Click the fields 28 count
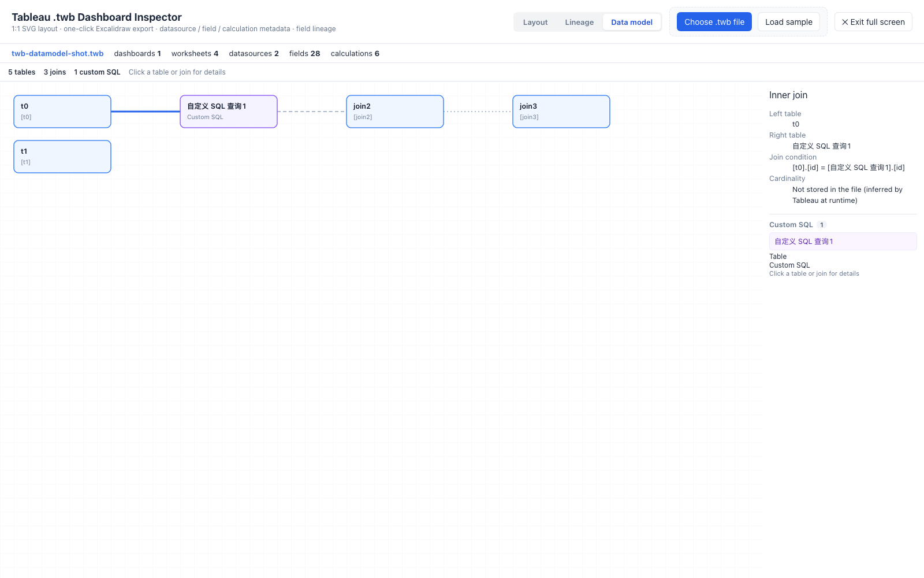 (x=304, y=53)
